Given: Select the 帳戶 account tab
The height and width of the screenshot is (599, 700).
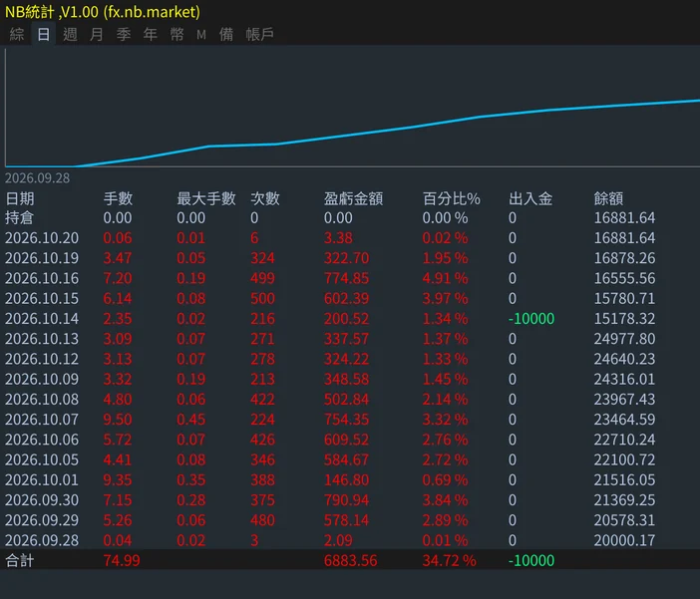Looking at the screenshot, I should (x=260, y=34).
